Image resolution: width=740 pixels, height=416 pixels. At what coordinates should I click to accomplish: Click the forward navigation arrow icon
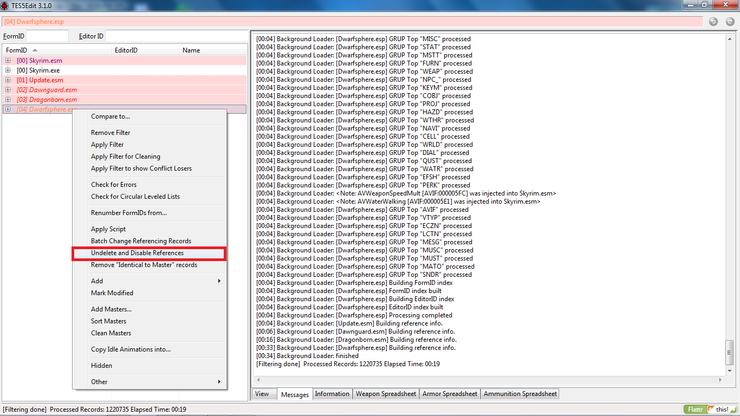click(729, 20)
